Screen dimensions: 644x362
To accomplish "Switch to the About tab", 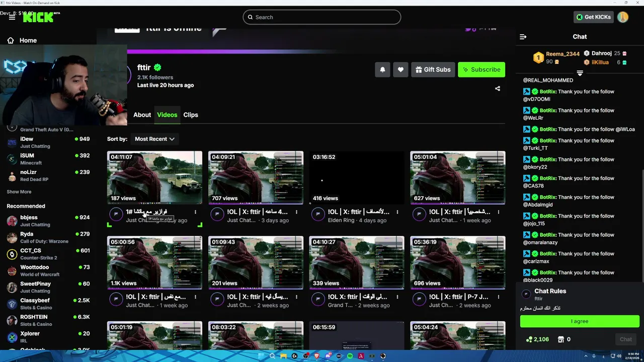I will (x=142, y=115).
